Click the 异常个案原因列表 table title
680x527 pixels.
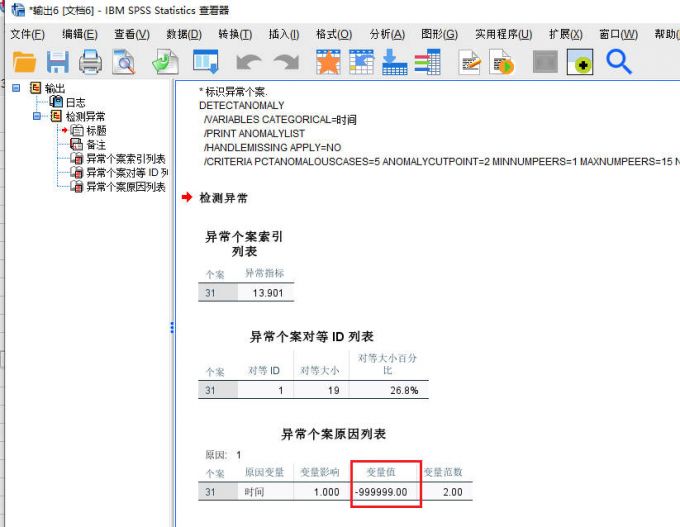[x=333, y=434]
